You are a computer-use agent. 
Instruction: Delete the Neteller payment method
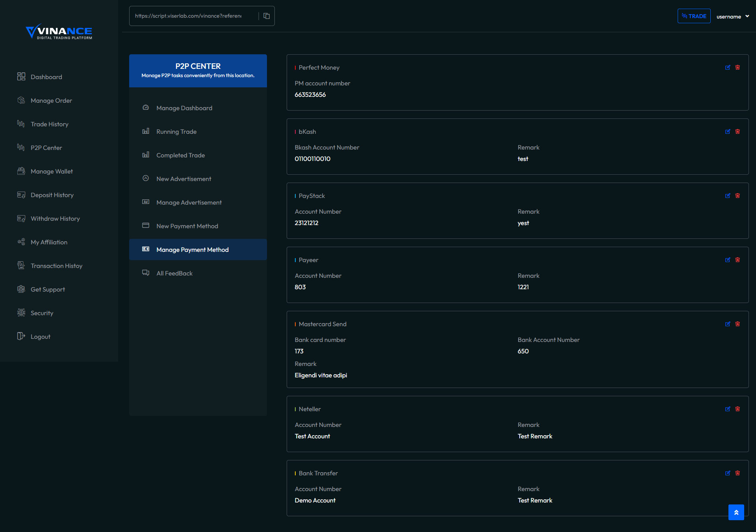(737, 409)
